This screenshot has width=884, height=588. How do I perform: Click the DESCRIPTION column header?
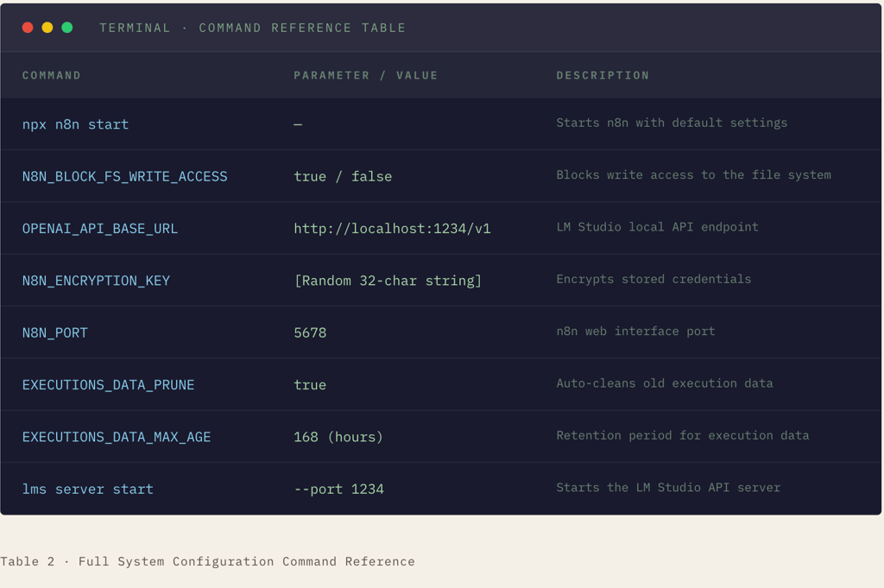[603, 75]
